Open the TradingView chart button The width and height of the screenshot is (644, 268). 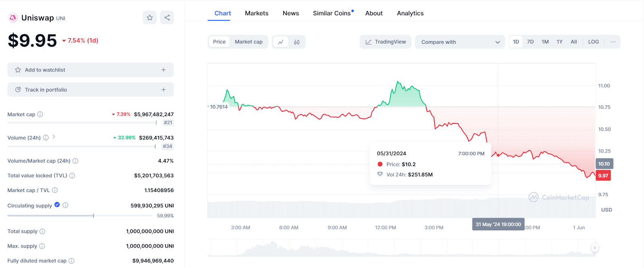[386, 42]
